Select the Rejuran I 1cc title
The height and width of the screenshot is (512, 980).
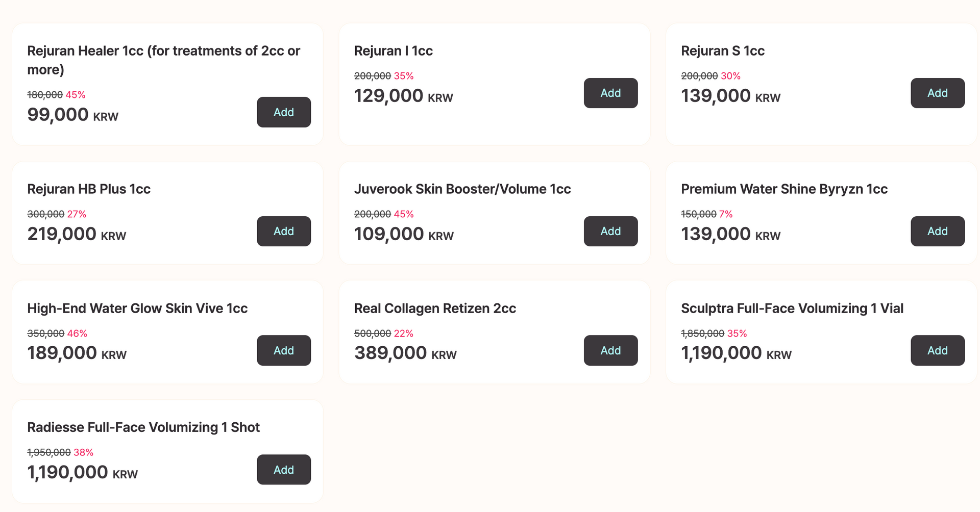pyautogui.click(x=393, y=51)
